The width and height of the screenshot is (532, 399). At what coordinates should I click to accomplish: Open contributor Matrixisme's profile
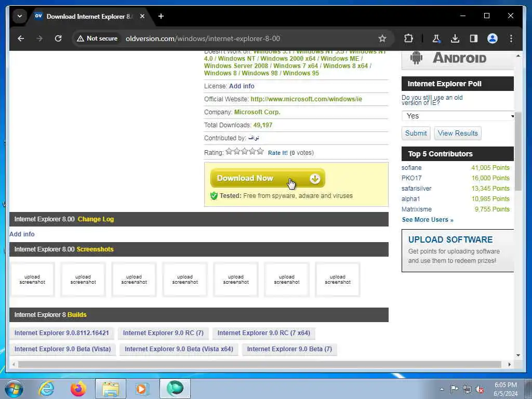(x=417, y=209)
